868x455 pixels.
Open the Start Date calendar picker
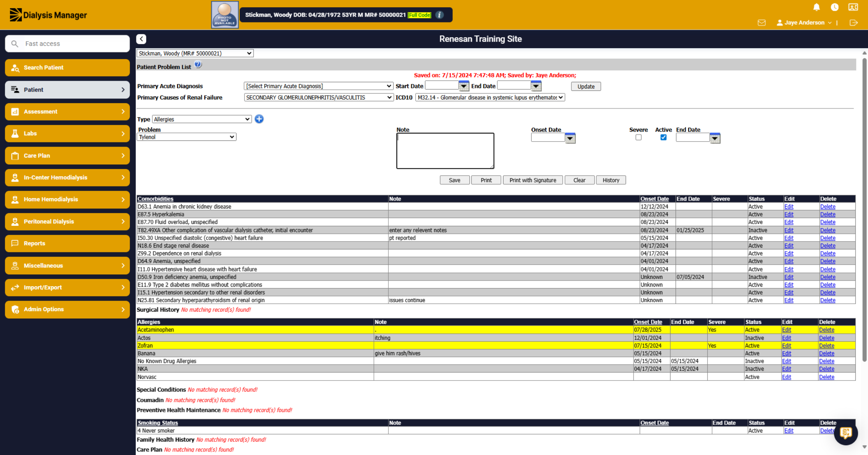tap(464, 86)
